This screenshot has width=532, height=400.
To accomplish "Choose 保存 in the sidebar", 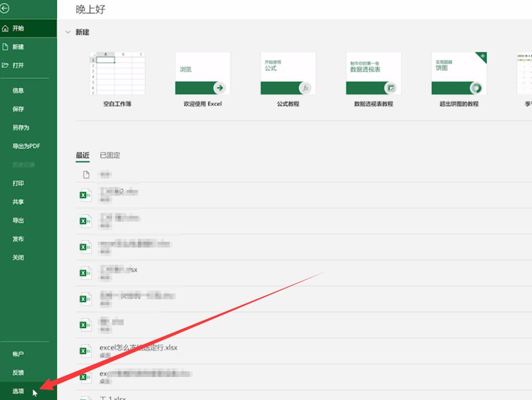I will 18,109.
